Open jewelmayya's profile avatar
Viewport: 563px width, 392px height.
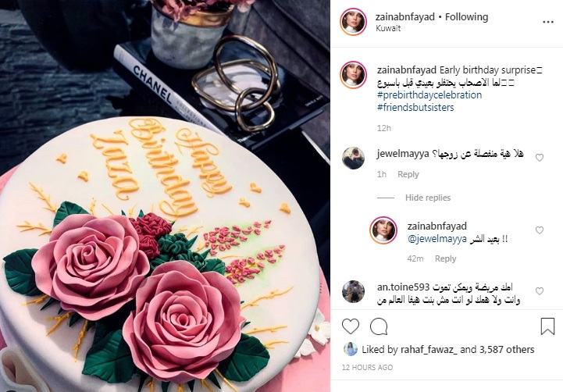click(353, 158)
